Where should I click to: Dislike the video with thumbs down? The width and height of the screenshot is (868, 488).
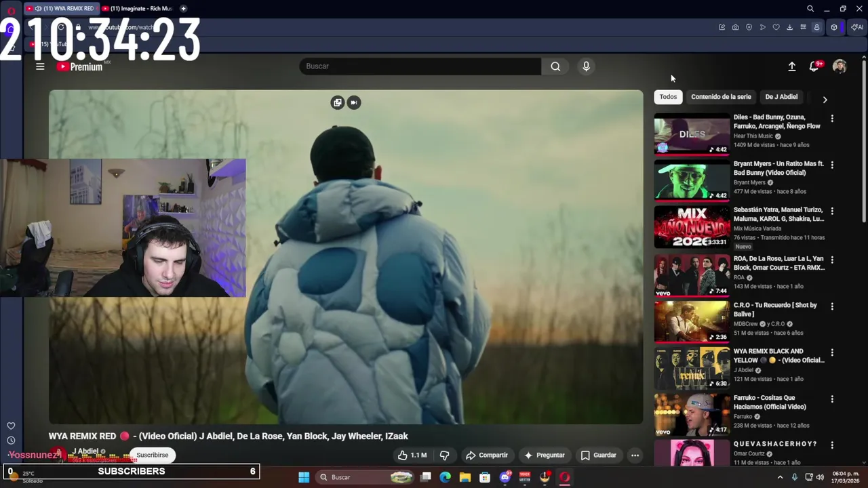pos(445,455)
